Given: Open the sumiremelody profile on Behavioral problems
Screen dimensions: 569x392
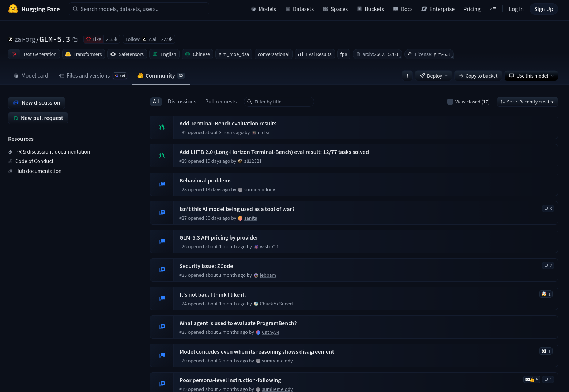Looking at the screenshot, I should click(260, 190).
